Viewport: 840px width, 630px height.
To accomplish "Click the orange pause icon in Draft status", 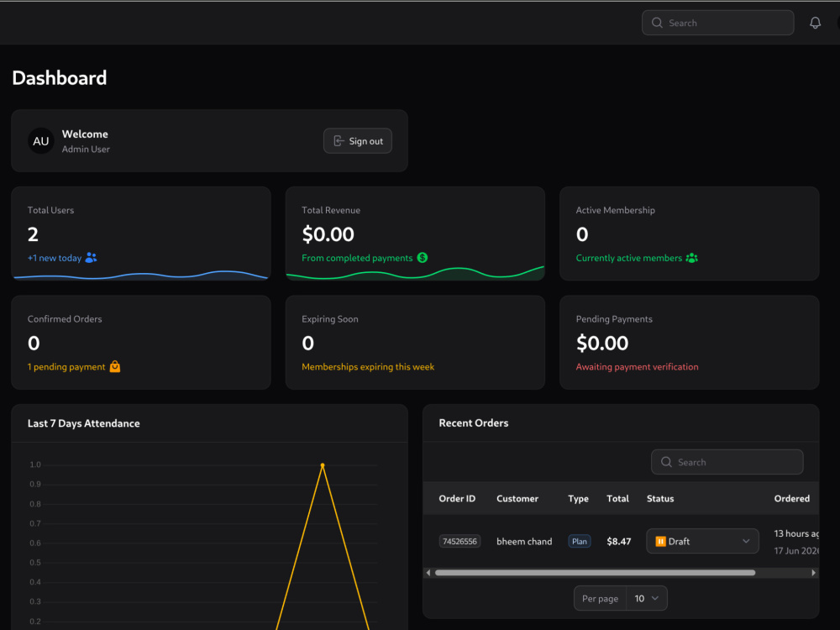I will (x=660, y=541).
